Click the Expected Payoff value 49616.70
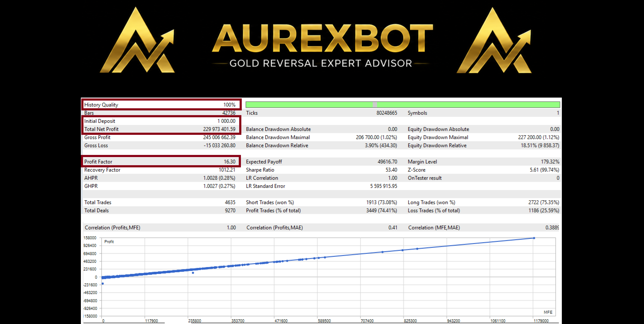Image resolution: width=644 pixels, height=324 pixels. (x=387, y=162)
